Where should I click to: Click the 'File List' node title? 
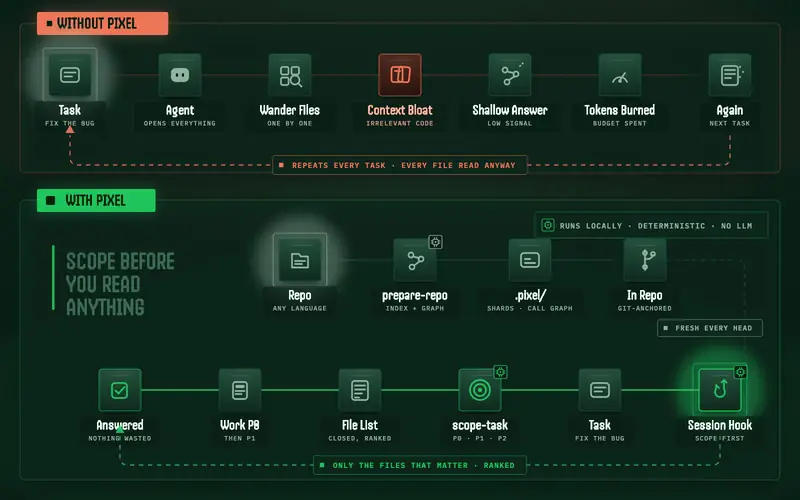pyautogui.click(x=360, y=425)
